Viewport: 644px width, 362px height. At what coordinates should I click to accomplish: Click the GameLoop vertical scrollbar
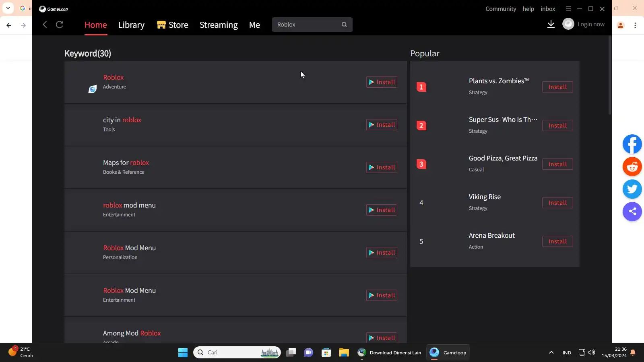tap(610, 76)
